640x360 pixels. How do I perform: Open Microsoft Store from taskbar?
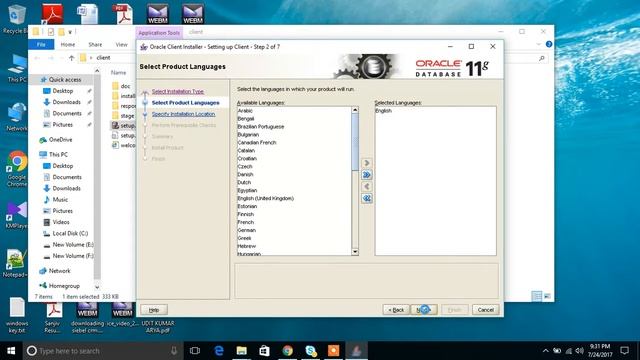pos(264,351)
